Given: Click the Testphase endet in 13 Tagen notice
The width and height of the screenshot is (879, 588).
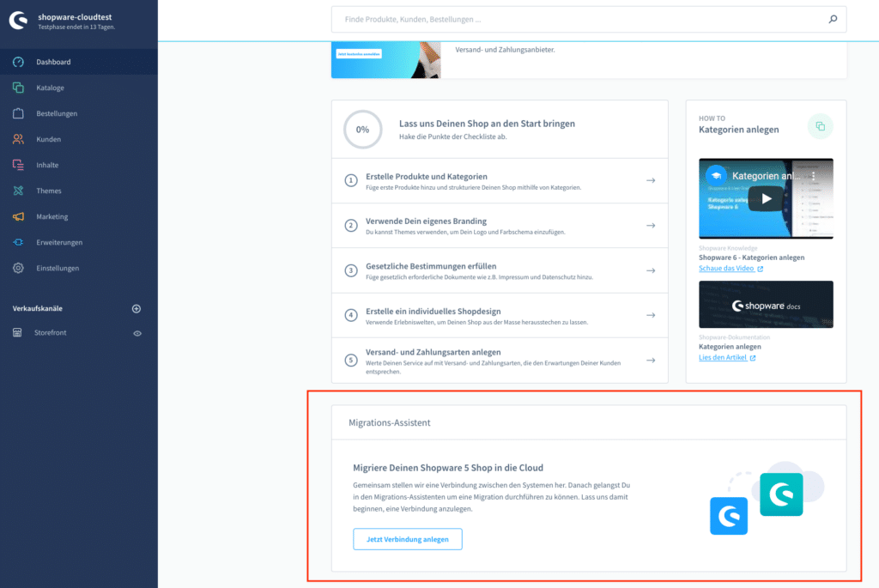Looking at the screenshot, I should [76, 27].
